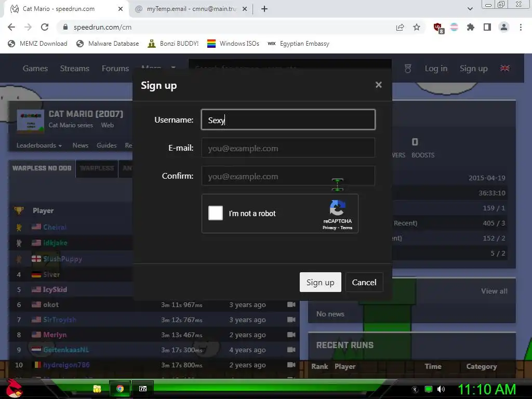Viewport: 532px width, 399px height.
Task: Click the share page icon in address bar
Action: [400, 28]
